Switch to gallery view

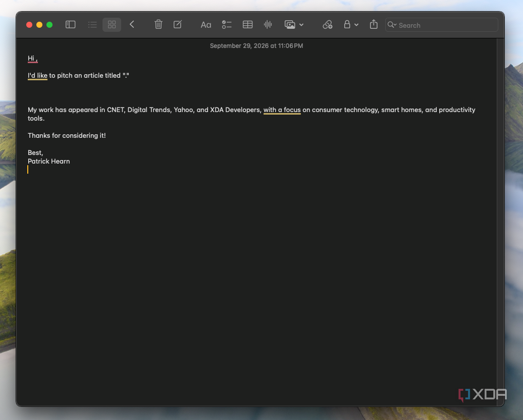[x=112, y=25]
